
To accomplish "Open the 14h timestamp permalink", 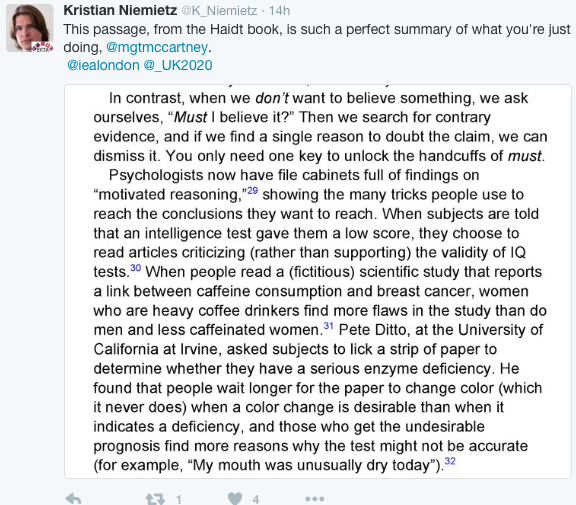I will click(x=279, y=11).
